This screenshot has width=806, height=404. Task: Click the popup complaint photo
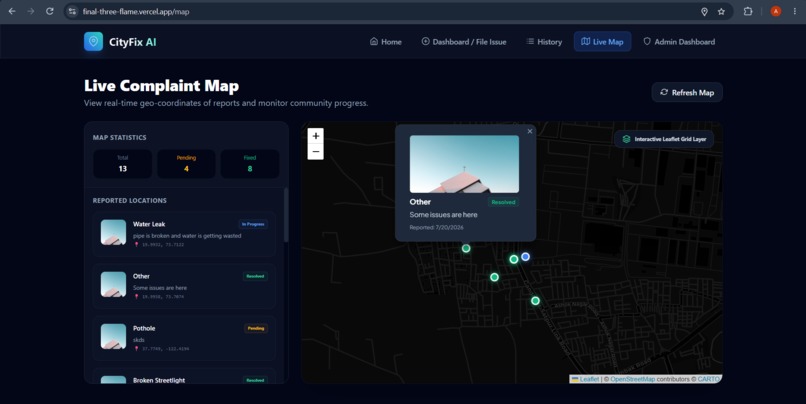464,164
